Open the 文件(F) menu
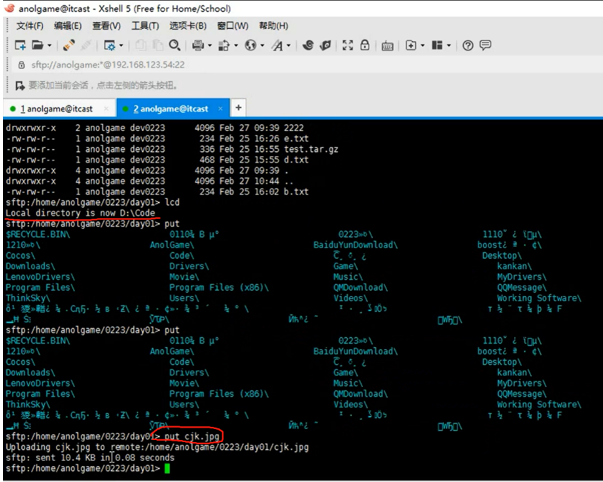 point(30,26)
